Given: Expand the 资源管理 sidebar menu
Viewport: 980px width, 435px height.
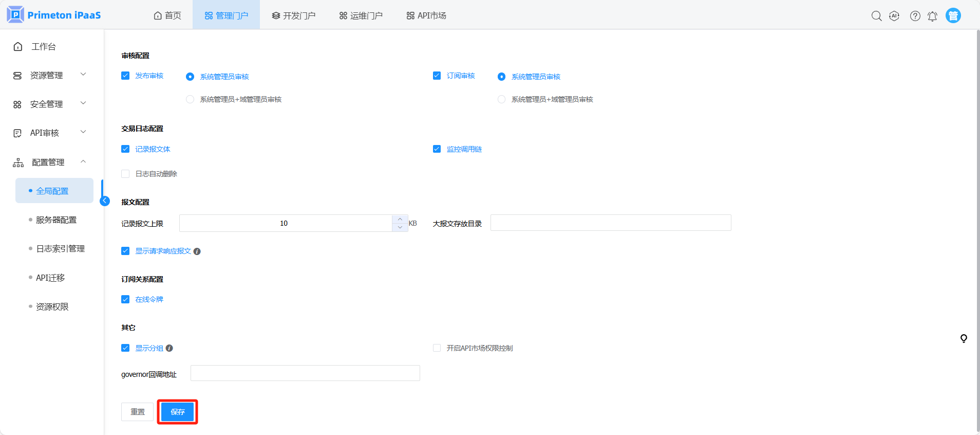Looking at the screenshot, I should 50,75.
